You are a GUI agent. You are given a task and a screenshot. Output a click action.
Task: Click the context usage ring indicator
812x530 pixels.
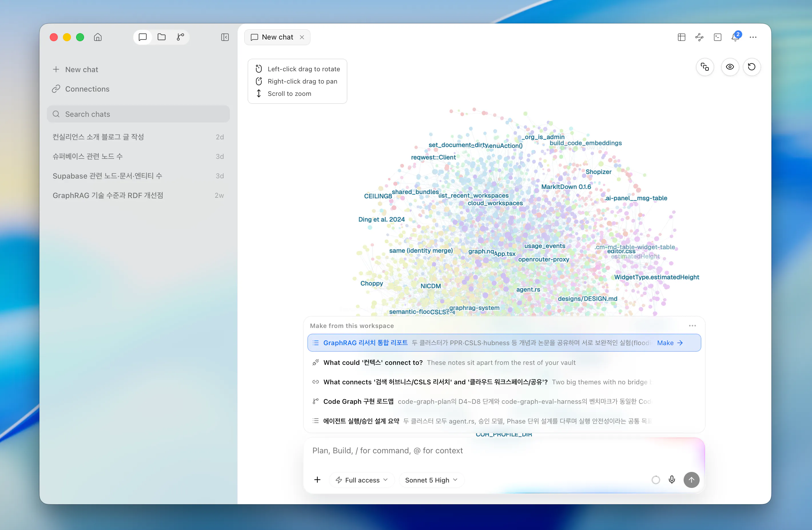point(655,479)
